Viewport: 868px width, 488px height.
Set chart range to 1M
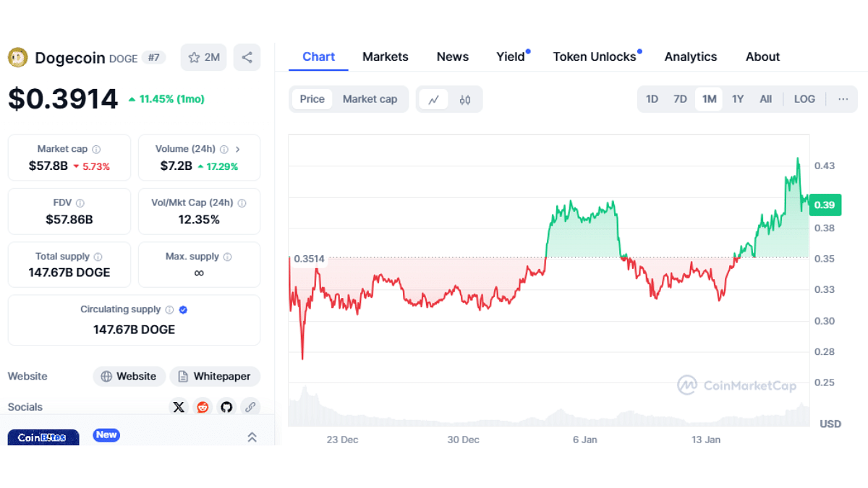[x=709, y=99]
